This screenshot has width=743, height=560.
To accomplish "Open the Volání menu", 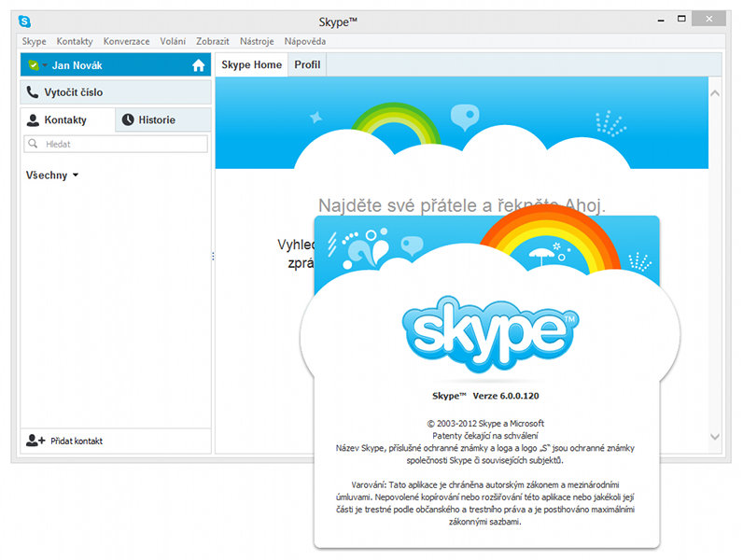I will 173,42.
